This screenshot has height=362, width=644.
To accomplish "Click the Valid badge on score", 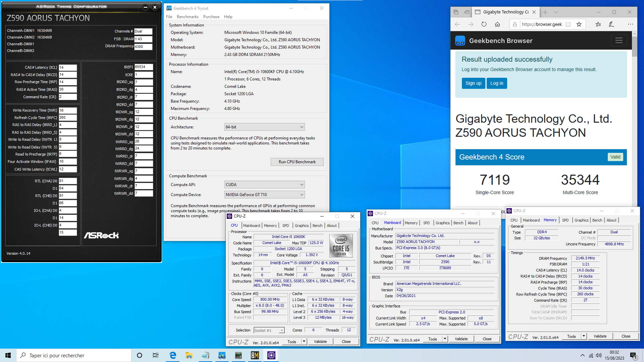I will click(x=615, y=157).
